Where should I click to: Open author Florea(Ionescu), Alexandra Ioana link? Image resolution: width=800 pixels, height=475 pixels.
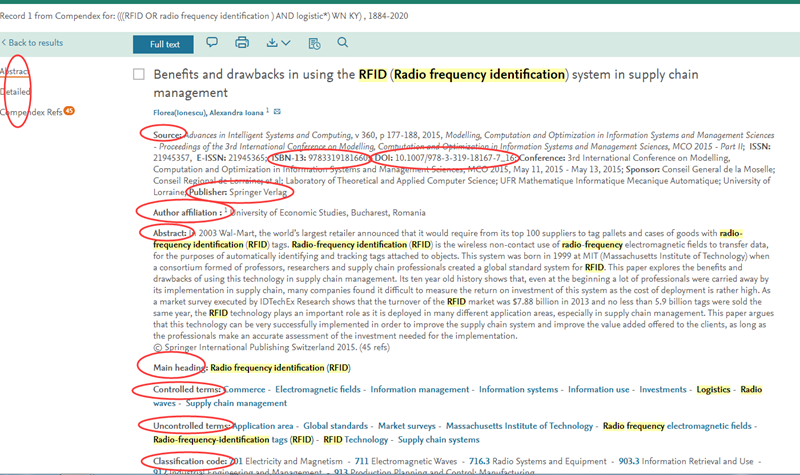[x=208, y=113]
